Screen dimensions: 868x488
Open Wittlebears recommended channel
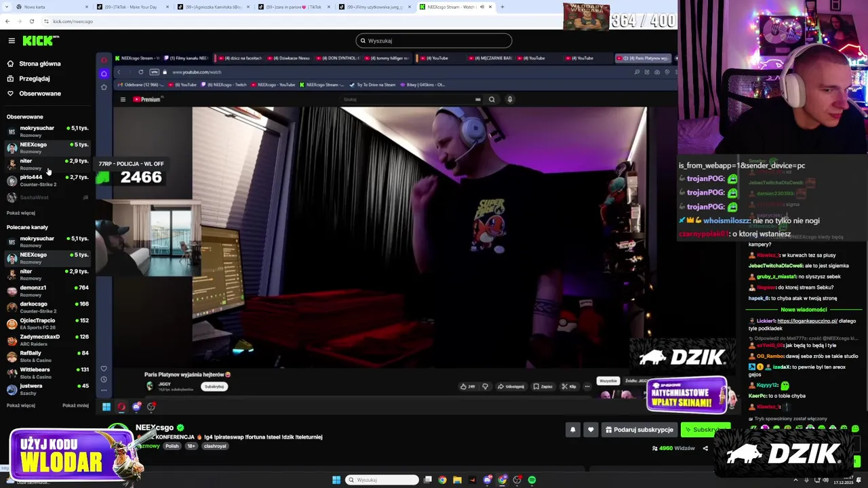click(x=47, y=372)
